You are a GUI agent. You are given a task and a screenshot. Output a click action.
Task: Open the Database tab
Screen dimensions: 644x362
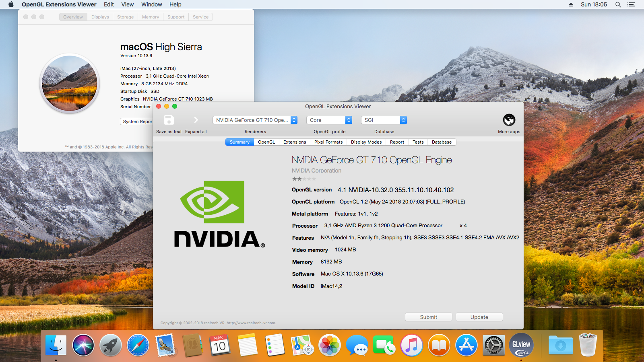point(442,142)
